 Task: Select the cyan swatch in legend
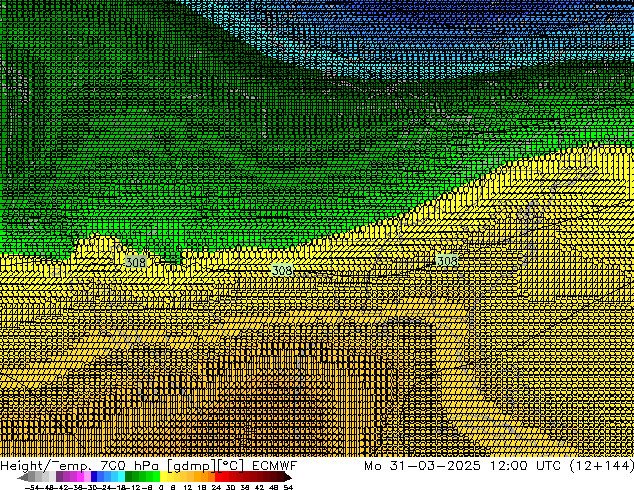pyautogui.click(x=121, y=477)
